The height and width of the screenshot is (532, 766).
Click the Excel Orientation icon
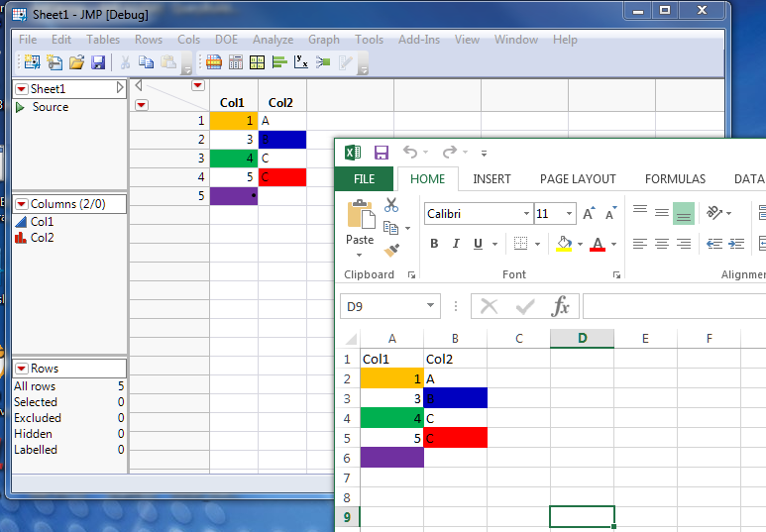tap(714, 213)
